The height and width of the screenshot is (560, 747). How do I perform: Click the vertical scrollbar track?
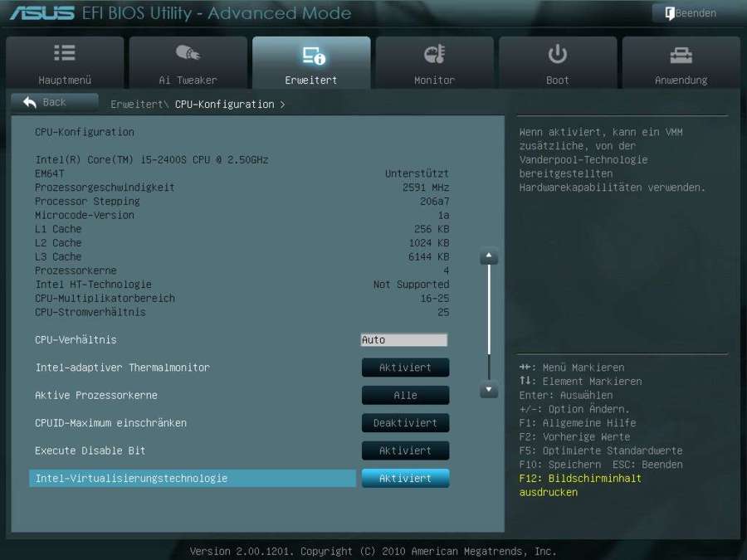coord(489,323)
